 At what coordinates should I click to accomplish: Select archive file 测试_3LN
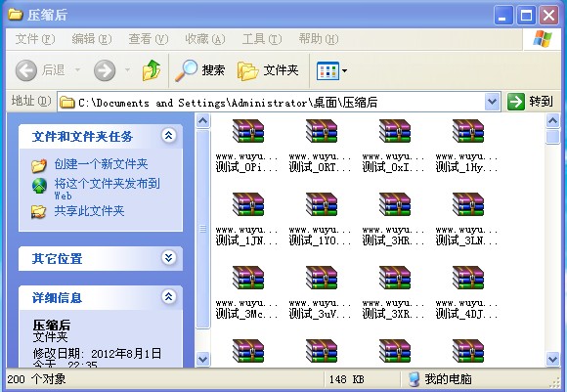coord(467,219)
